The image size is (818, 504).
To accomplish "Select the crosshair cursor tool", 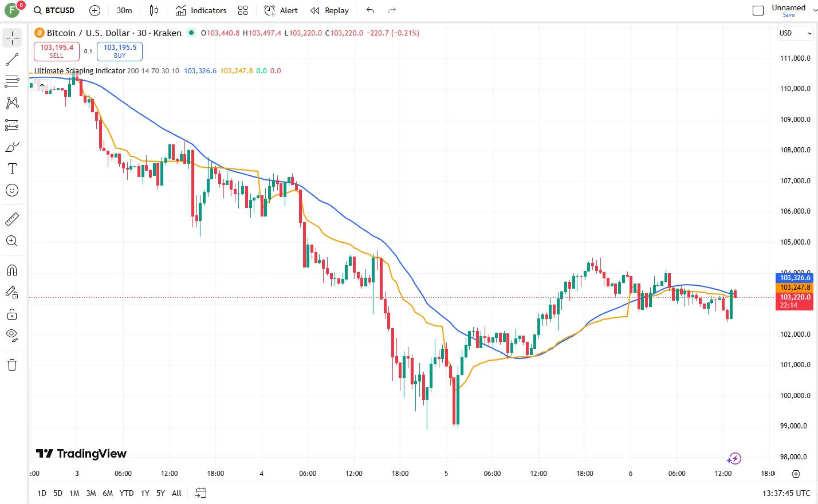I will (12, 38).
